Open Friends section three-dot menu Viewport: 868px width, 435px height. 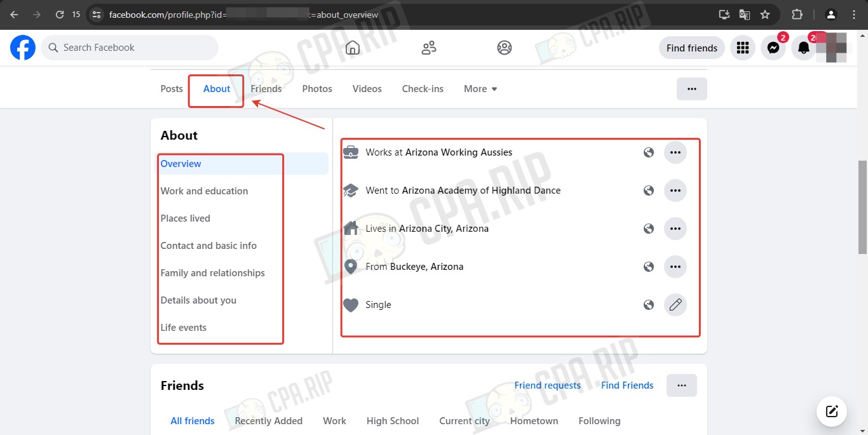(682, 385)
